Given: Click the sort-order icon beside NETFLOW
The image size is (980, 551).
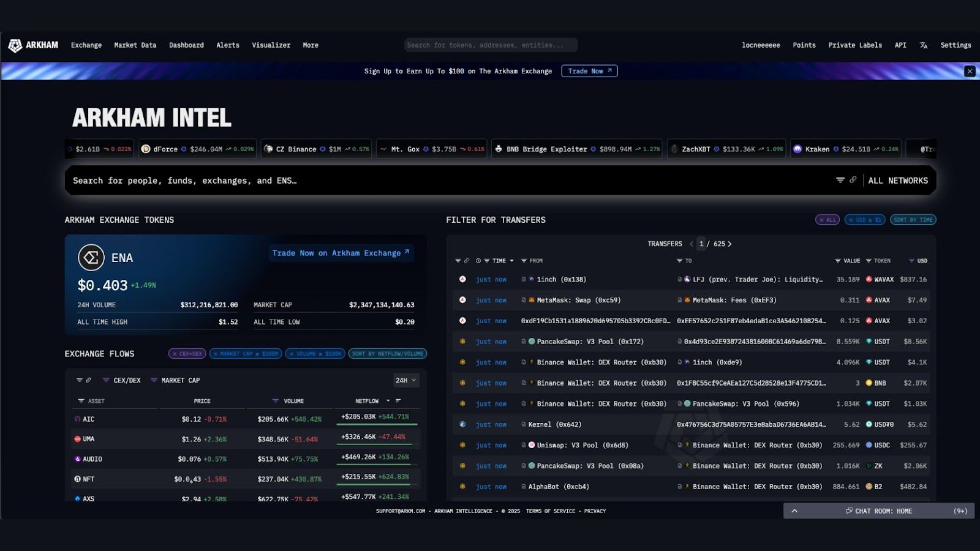Looking at the screenshot, I should click(398, 401).
